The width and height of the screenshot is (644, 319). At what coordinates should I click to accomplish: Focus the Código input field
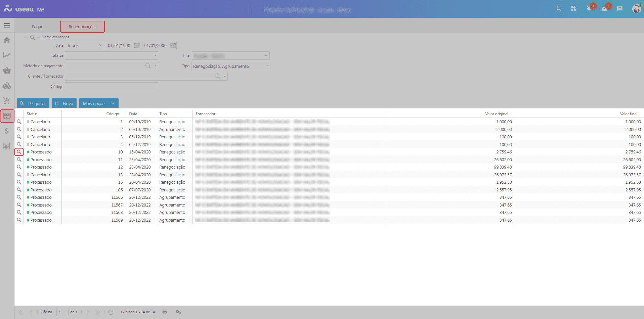pyautogui.click(x=111, y=87)
